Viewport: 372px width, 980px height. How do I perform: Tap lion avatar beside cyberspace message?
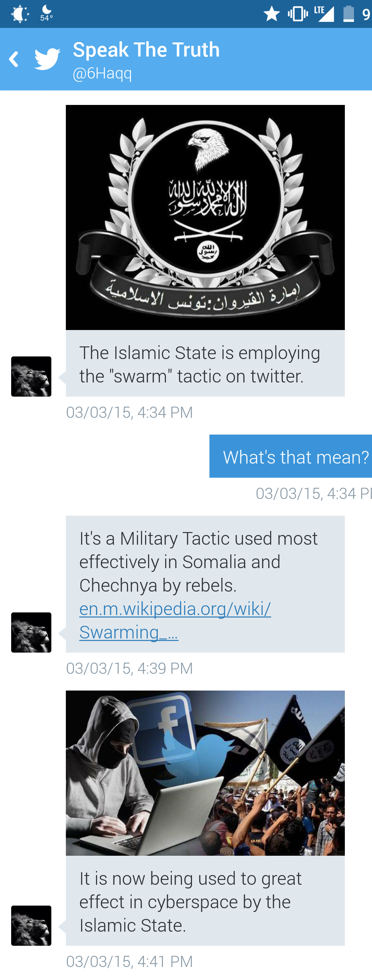point(31,926)
